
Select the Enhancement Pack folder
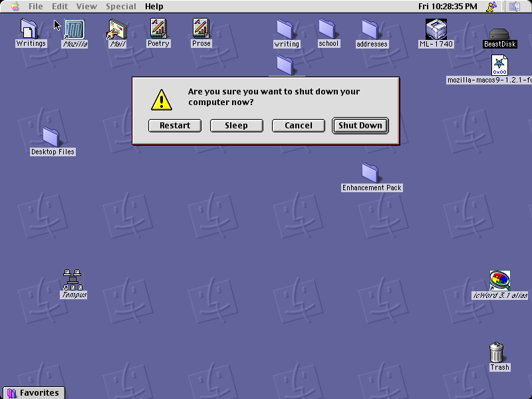pos(370,173)
